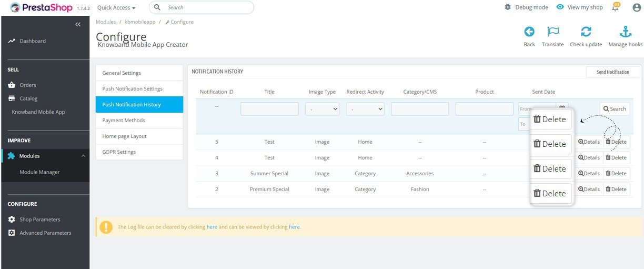Viewport: 644px width, 269px height.
Task: View Details for notification 3
Action: (x=589, y=173)
